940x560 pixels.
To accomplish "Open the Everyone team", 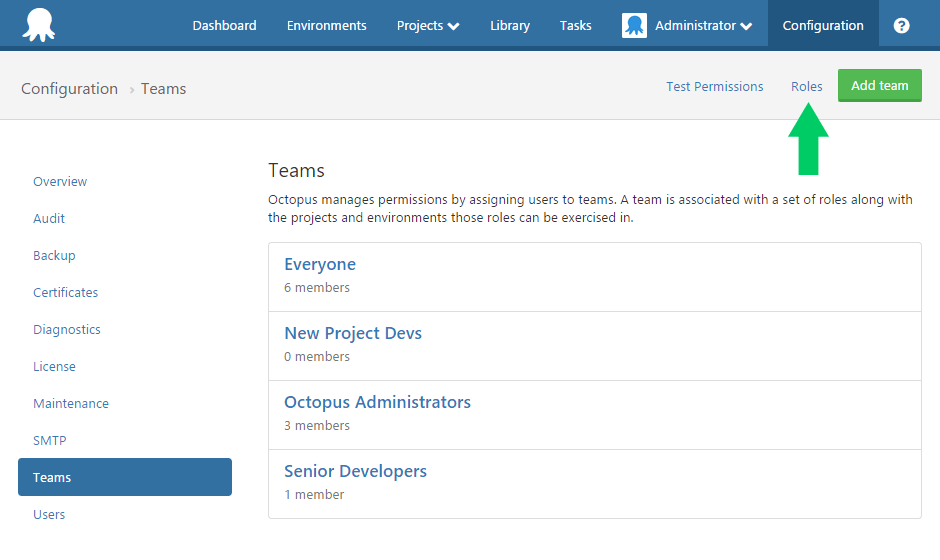I will [x=320, y=264].
